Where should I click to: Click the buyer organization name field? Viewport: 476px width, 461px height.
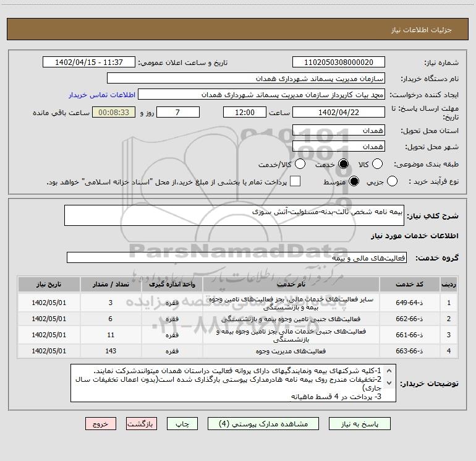(x=246, y=79)
